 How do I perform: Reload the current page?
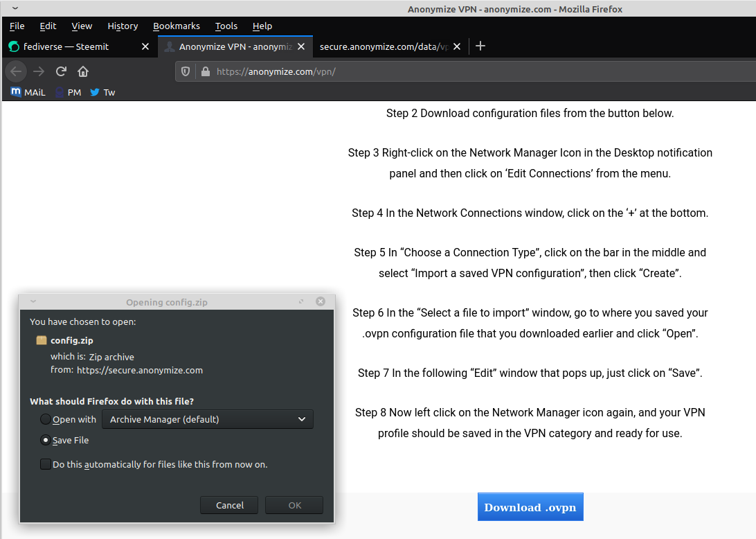point(61,71)
